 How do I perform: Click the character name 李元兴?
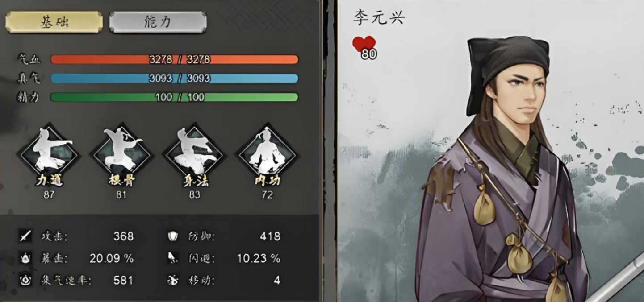tap(378, 18)
